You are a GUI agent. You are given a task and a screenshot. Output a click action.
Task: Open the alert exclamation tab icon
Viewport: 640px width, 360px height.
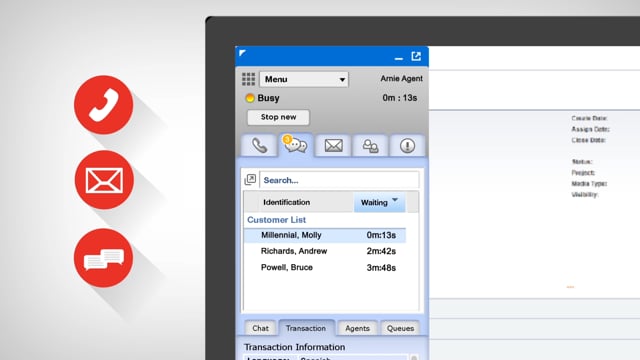click(407, 146)
